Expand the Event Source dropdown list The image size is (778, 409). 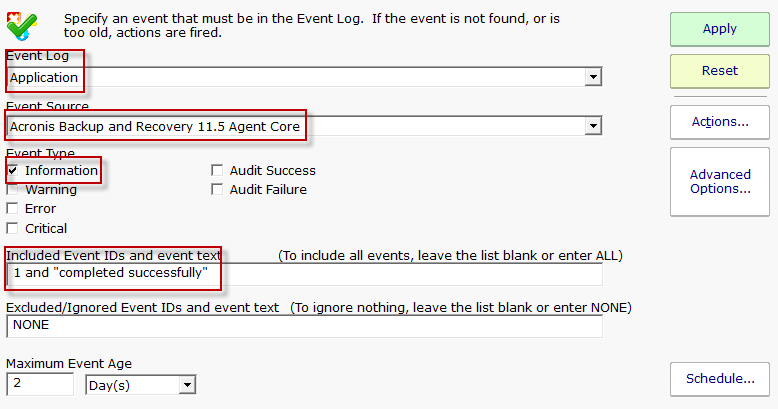pos(593,126)
